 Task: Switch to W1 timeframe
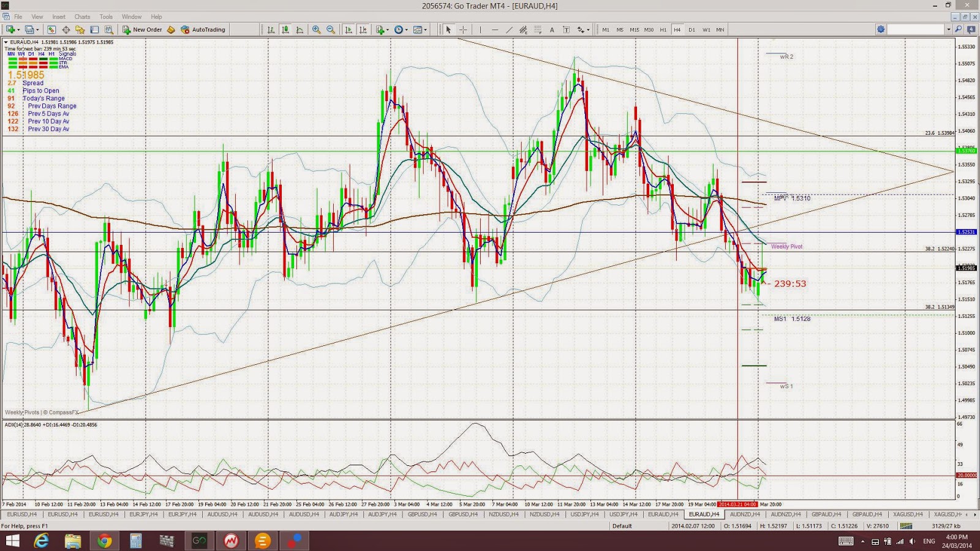706,29
